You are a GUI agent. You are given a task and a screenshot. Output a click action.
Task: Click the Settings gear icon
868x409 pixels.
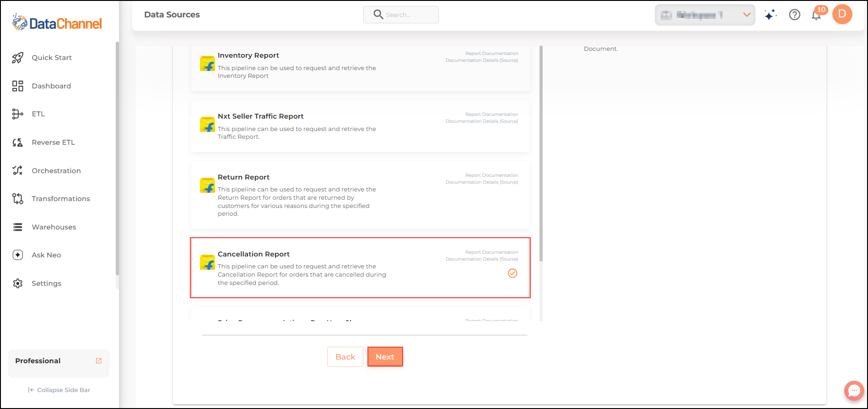click(18, 284)
